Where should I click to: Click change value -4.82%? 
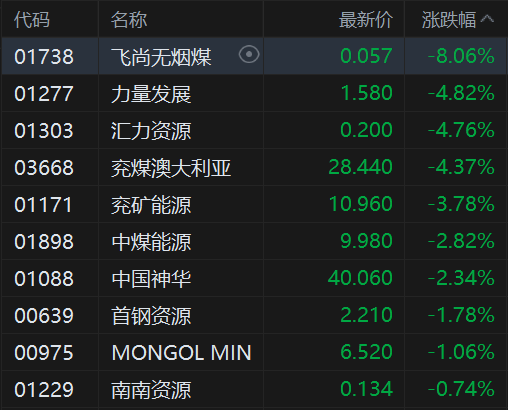461,93
